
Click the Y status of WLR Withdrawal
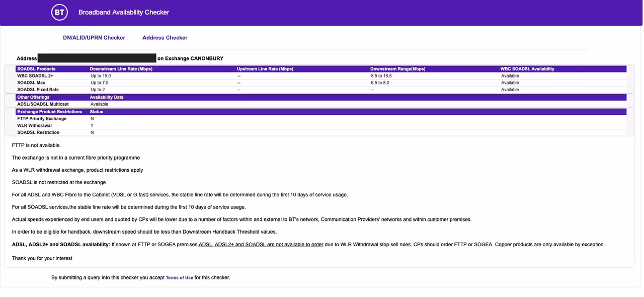(x=92, y=126)
